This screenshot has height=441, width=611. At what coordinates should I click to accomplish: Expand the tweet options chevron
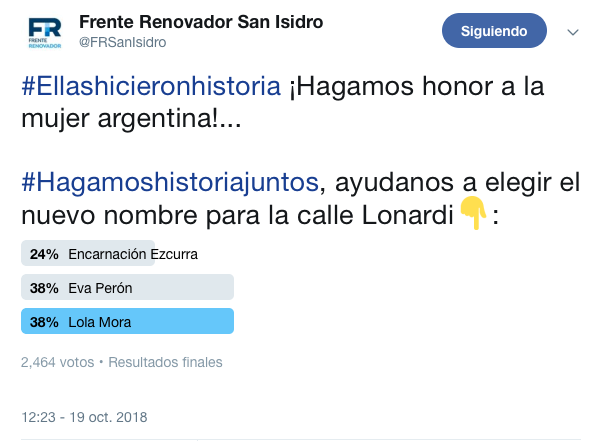pos(573,32)
